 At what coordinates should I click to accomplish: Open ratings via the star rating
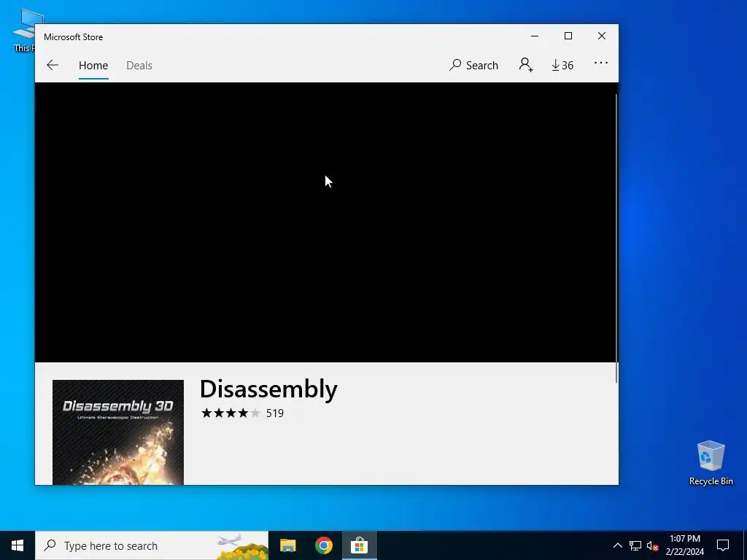[231, 413]
